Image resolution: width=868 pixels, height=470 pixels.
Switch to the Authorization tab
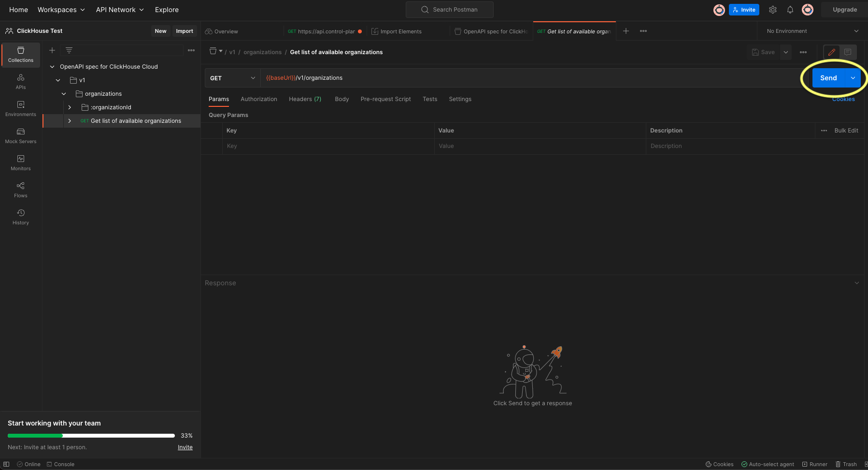pyautogui.click(x=259, y=99)
